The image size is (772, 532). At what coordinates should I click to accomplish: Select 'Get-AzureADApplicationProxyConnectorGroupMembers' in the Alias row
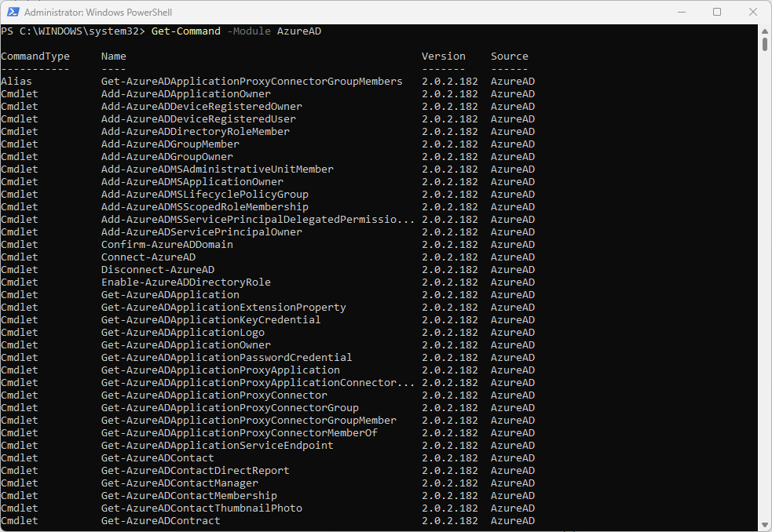[251, 81]
